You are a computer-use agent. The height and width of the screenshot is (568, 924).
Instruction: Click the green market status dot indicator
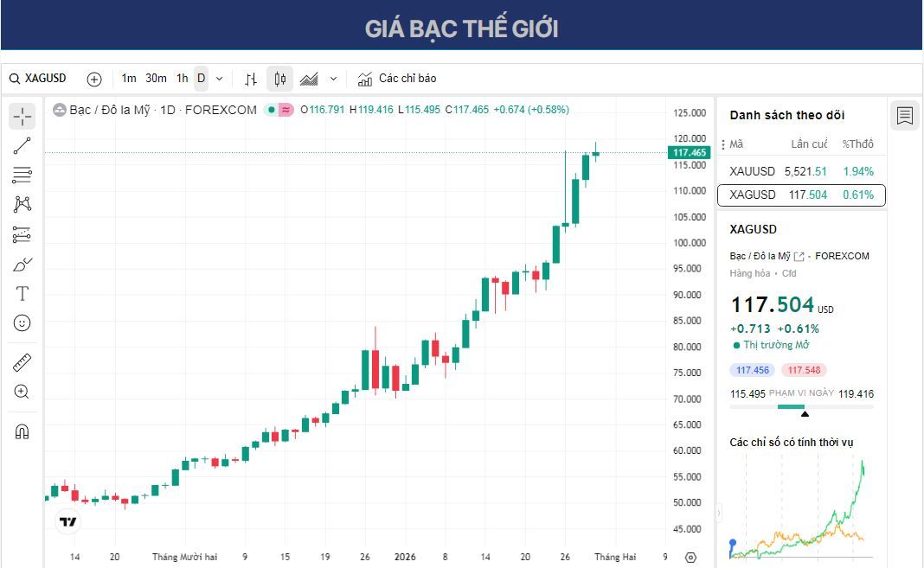point(272,110)
